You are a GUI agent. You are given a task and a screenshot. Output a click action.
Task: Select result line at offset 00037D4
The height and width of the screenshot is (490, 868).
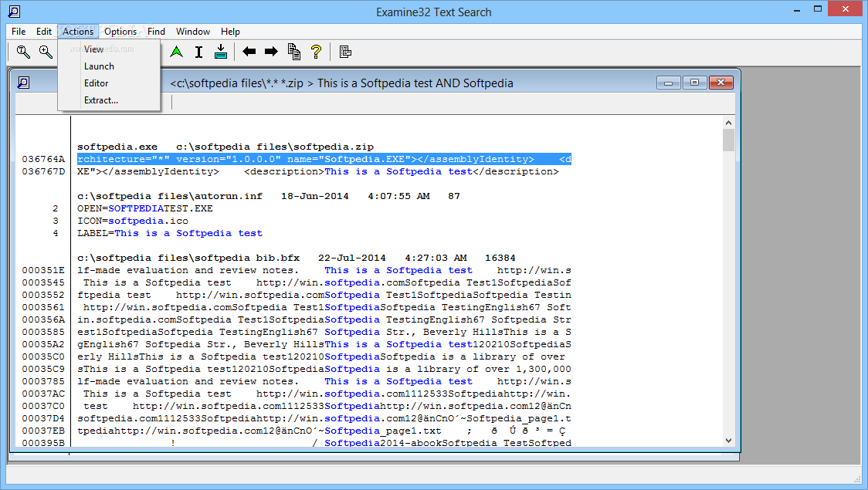click(324, 419)
